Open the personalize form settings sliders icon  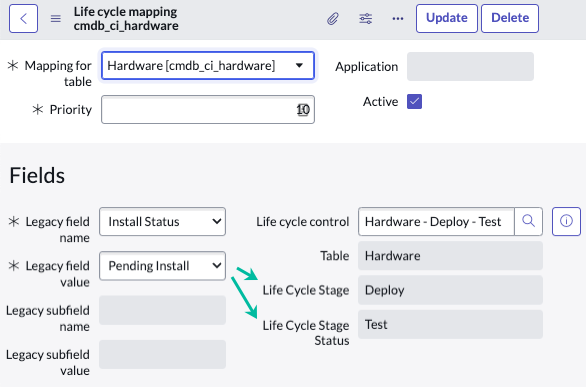366,18
